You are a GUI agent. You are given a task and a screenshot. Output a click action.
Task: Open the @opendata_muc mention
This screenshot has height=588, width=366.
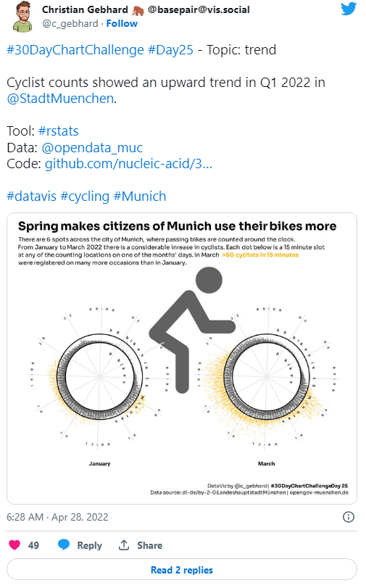click(x=92, y=148)
